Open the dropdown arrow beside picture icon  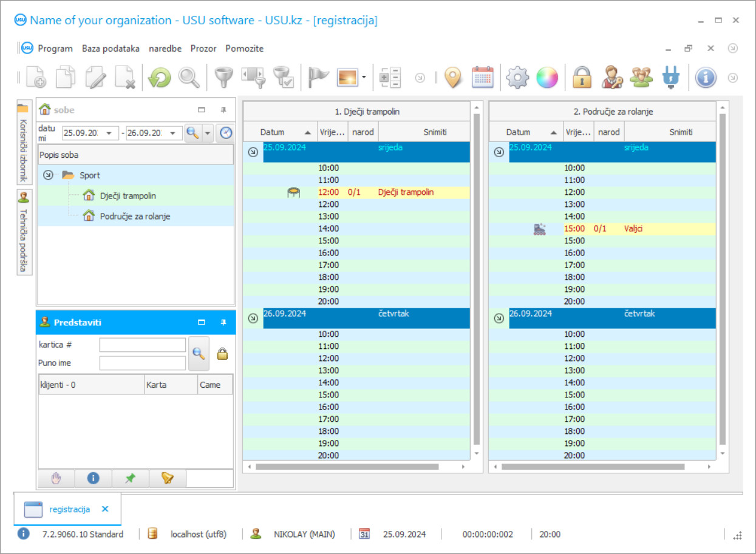[364, 78]
